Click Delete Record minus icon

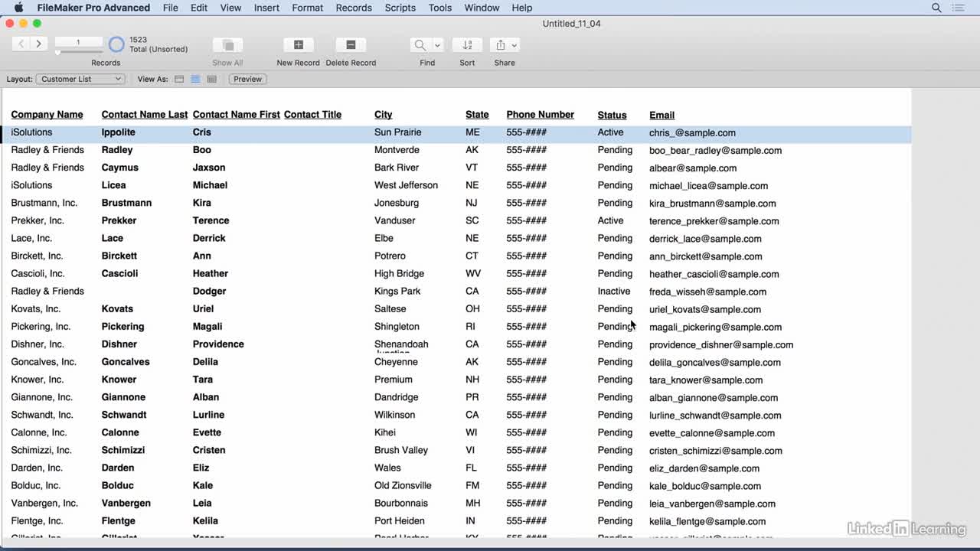point(351,45)
